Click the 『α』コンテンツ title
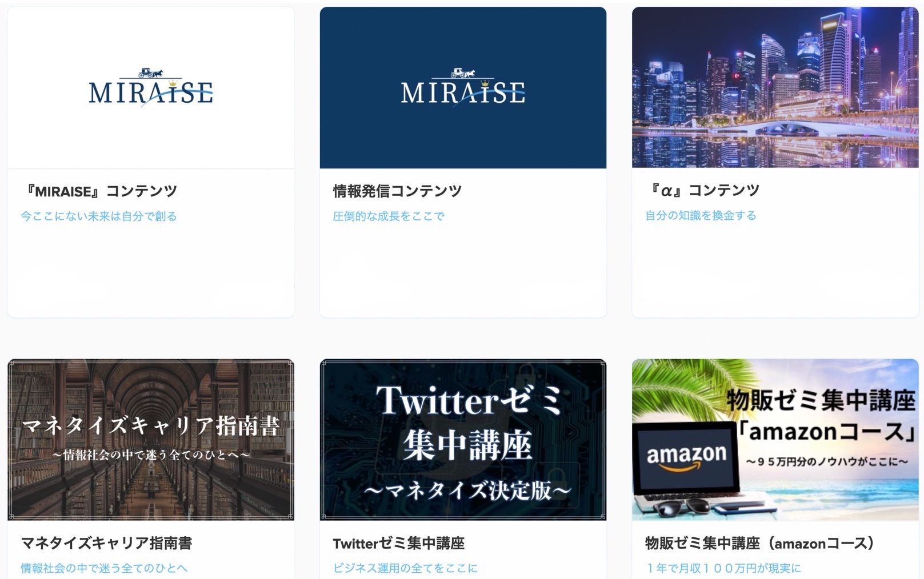This screenshot has width=924, height=579. click(702, 191)
